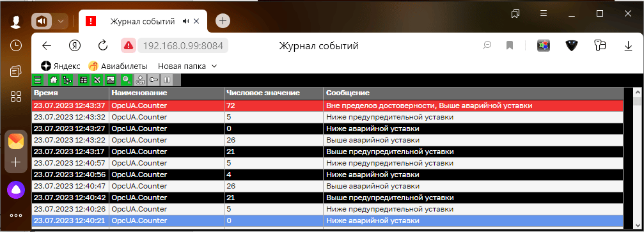Go to the home screen icon
This screenshot has width=644, height=232.
[x=53, y=80]
